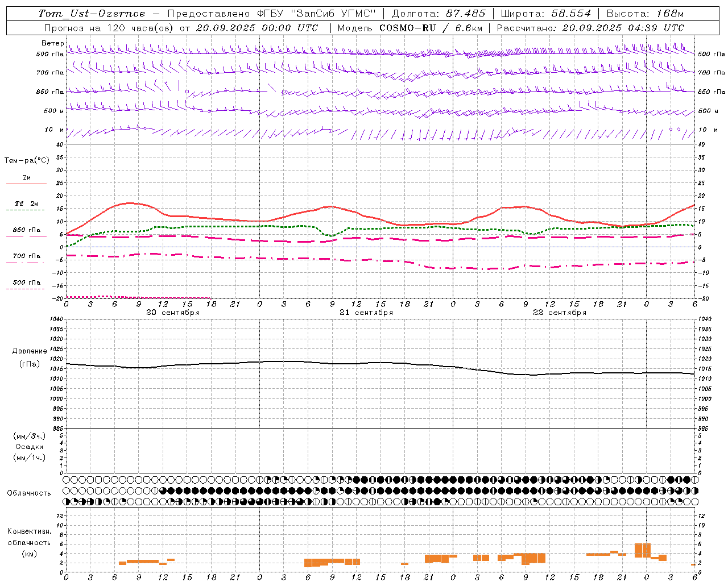The width and height of the screenshot is (728, 582).
Task: Click the latitude value "Широта: 58.554"
Action: pyautogui.click(x=545, y=14)
